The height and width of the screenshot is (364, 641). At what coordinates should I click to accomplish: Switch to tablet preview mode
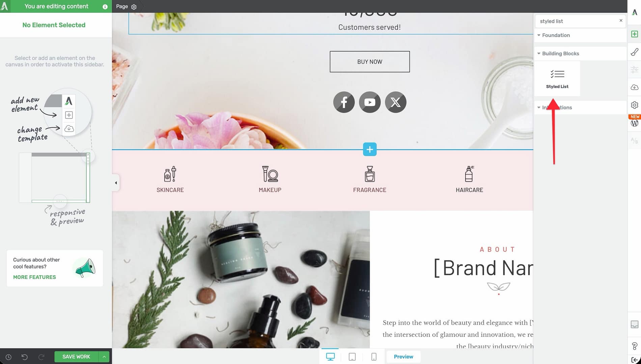coord(352,357)
